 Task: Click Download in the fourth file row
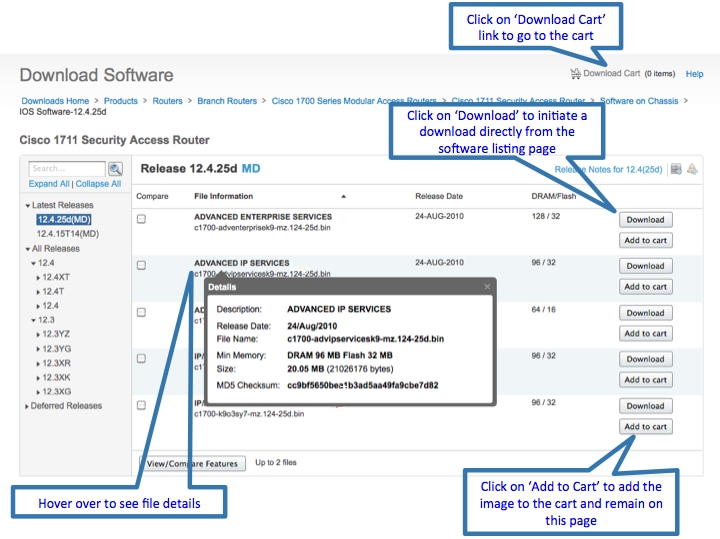(x=646, y=359)
